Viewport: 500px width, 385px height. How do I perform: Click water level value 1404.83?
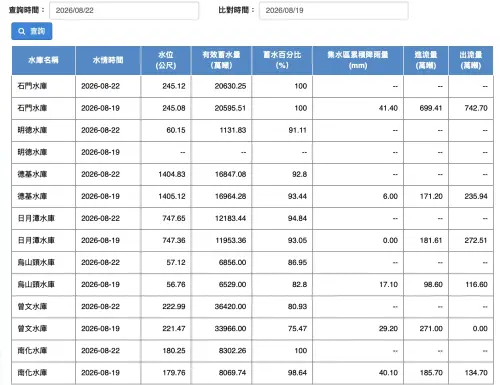[x=172, y=174]
